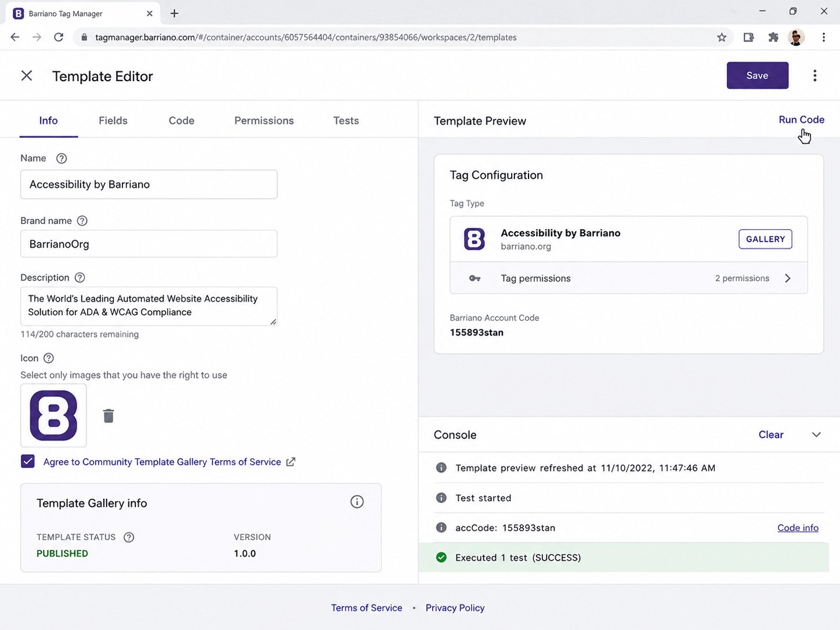The width and height of the screenshot is (840, 630).
Task: Click Barriano logo in Tag Type card
Action: [474, 239]
